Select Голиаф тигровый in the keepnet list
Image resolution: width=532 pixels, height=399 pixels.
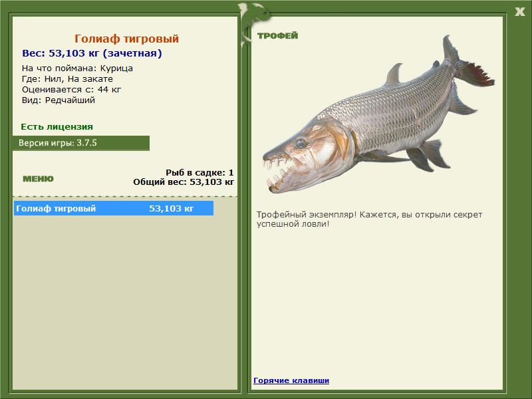(113, 208)
